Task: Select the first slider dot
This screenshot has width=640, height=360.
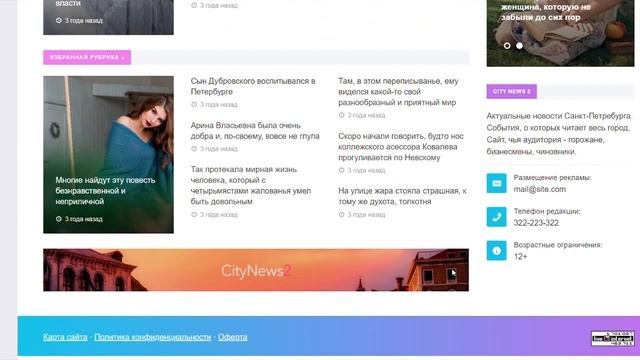Action: coord(507,46)
